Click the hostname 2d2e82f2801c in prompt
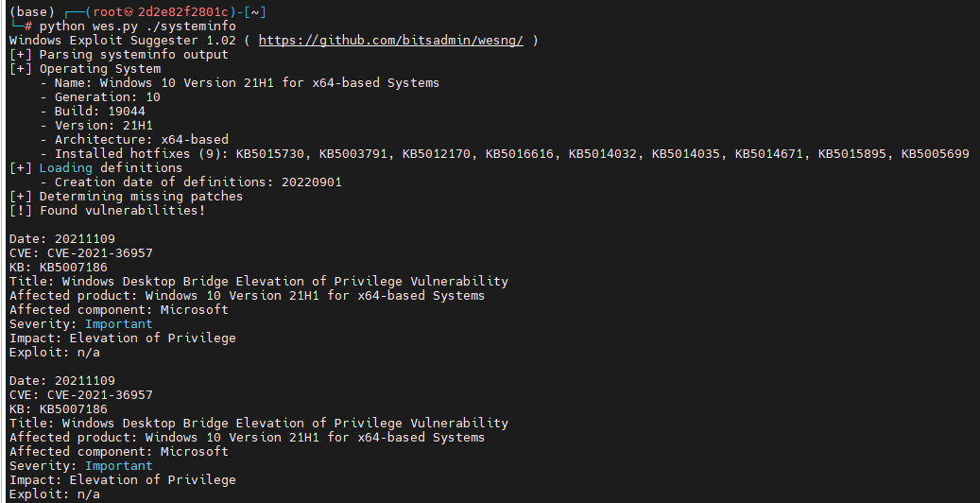 182,12
